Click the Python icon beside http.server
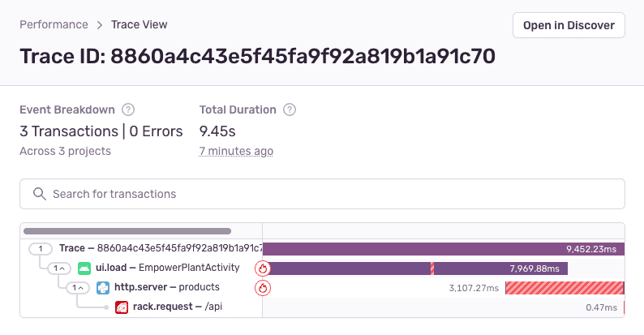This screenshot has height=335, width=644. point(103,288)
